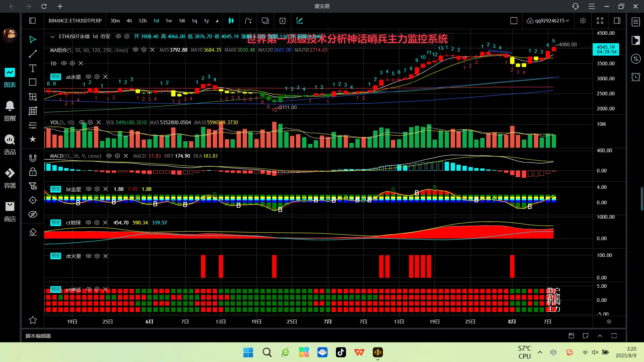Image resolution: width=644 pixels, height=362 pixels.
Task: Toggle visibility of dt火星 indicator
Action: [89, 256]
